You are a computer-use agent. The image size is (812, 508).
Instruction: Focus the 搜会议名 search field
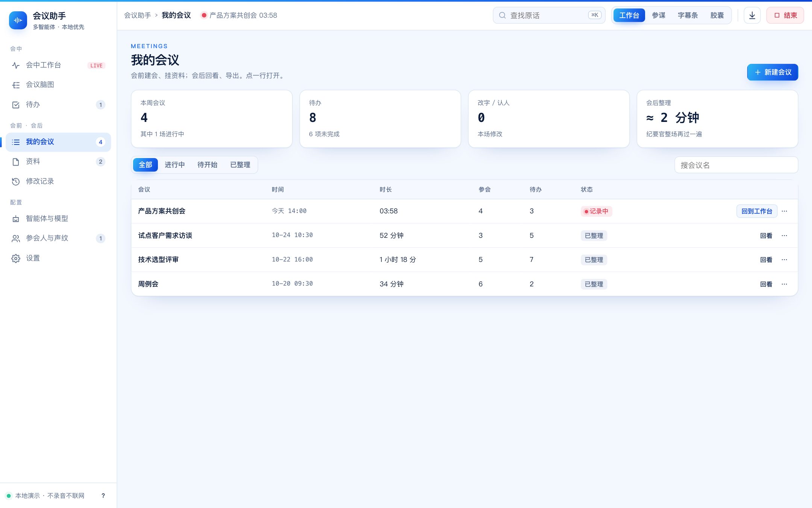click(736, 165)
